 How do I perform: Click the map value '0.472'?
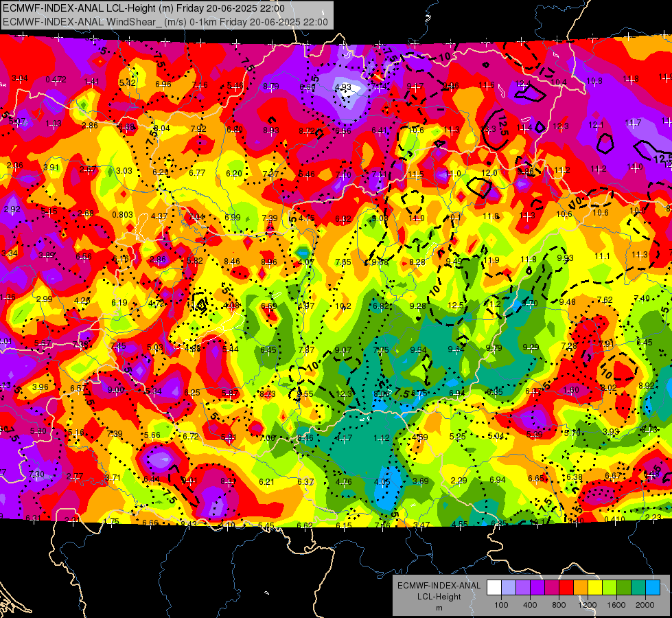pos(56,80)
